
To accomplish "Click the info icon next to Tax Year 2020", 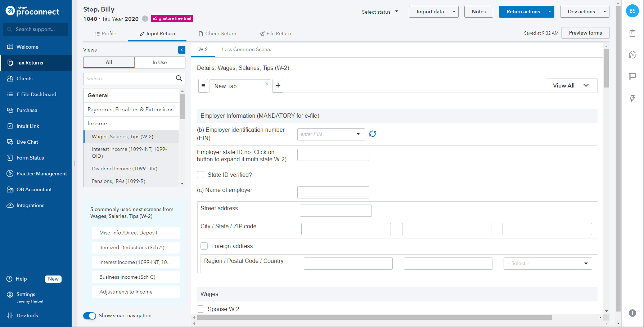I will pos(145,19).
